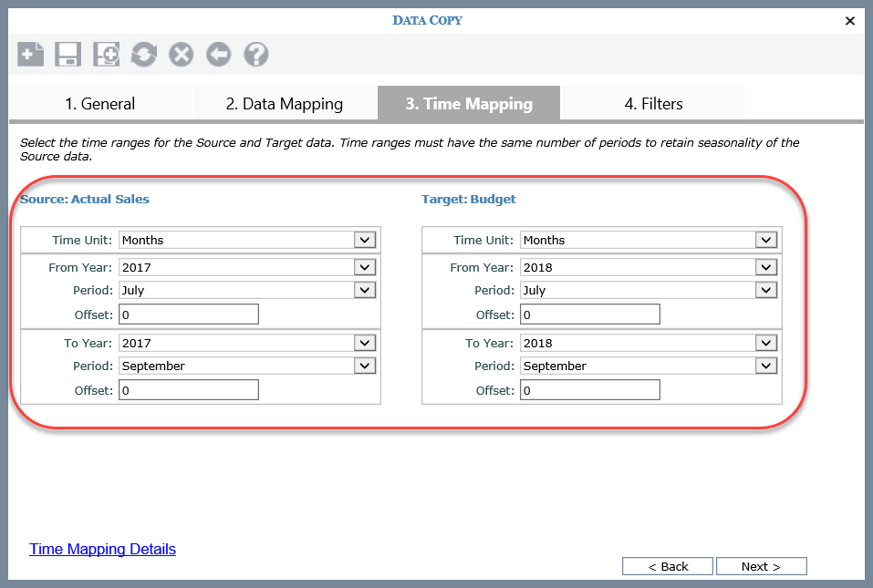Image resolution: width=873 pixels, height=588 pixels.
Task: Click the Refresh arrows icon
Action: pyautogui.click(x=143, y=55)
